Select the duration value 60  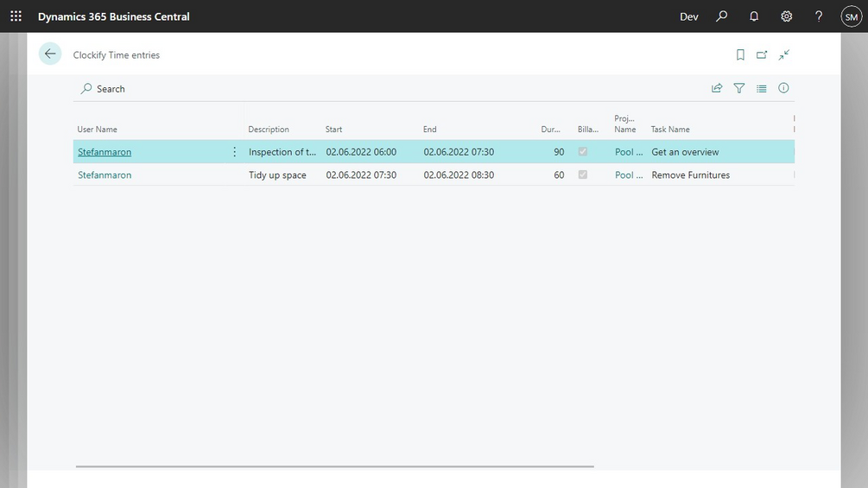pos(559,174)
